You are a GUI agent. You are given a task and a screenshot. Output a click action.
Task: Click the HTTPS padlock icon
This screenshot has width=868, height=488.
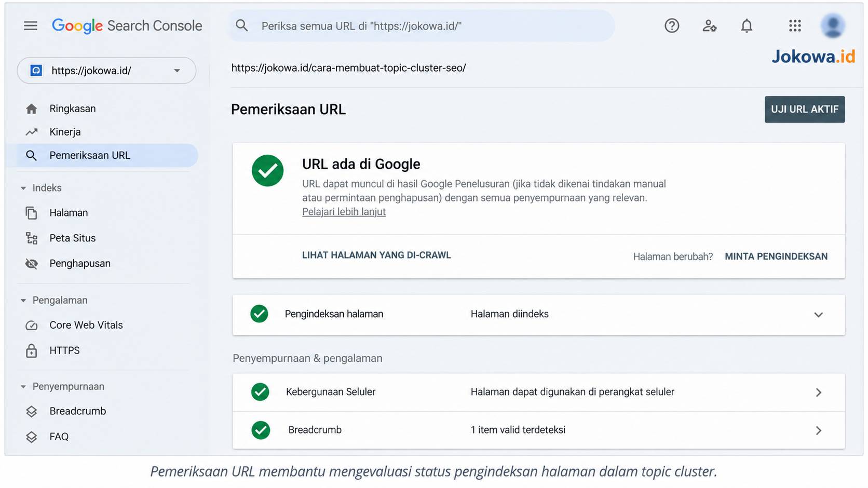point(32,350)
